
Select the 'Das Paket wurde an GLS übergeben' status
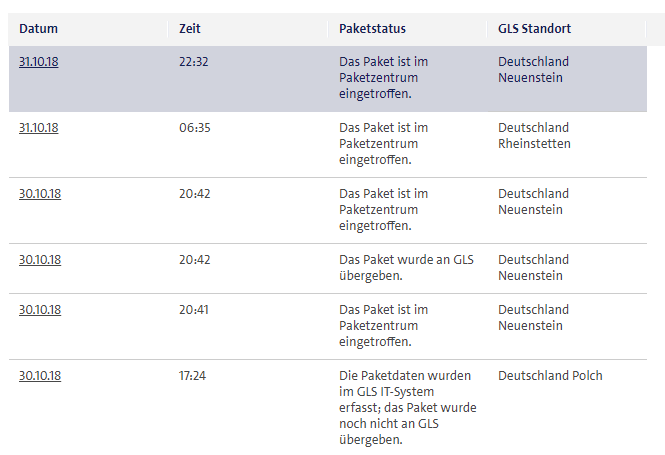(406, 268)
